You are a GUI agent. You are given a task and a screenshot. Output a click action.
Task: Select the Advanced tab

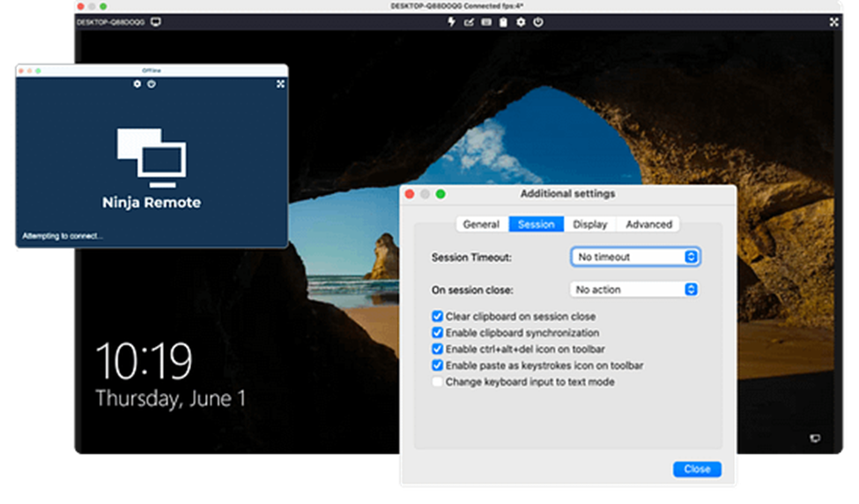pyautogui.click(x=648, y=225)
